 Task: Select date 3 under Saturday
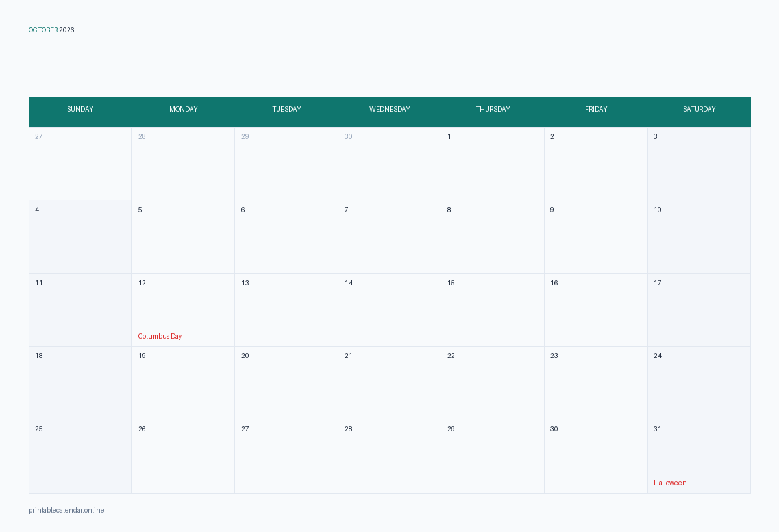(656, 136)
